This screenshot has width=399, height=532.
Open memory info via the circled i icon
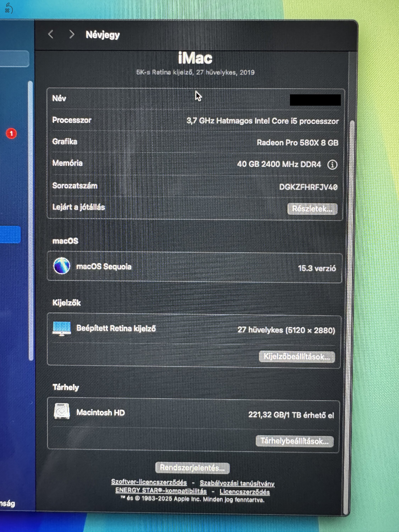click(332, 165)
